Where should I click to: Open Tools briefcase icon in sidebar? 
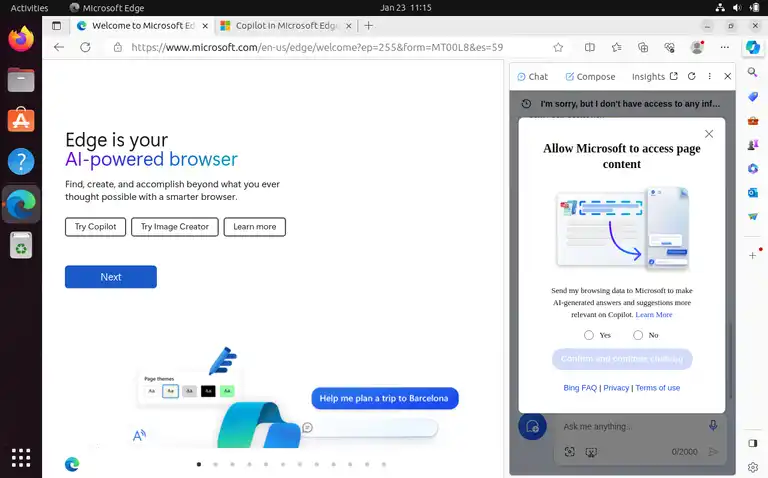(753, 120)
